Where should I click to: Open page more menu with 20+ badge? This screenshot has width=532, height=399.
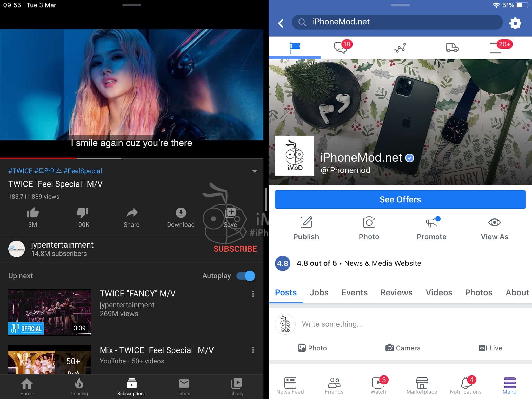click(501, 47)
